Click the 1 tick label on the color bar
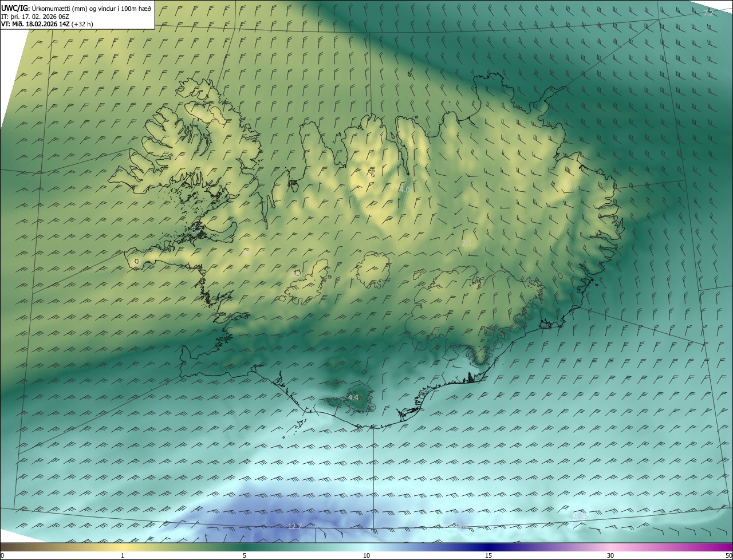733x560 pixels. [x=123, y=555]
